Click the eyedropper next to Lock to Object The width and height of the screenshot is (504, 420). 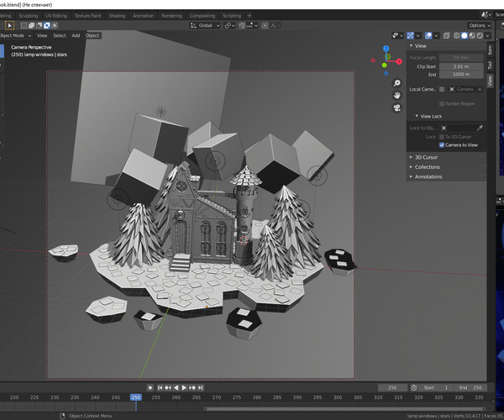pyautogui.click(x=480, y=127)
